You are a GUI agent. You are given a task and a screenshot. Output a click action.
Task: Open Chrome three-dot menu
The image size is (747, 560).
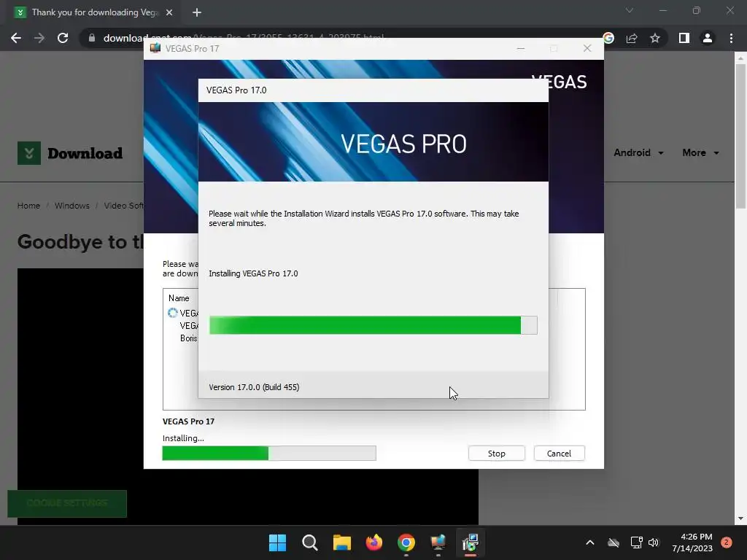(731, 38)
